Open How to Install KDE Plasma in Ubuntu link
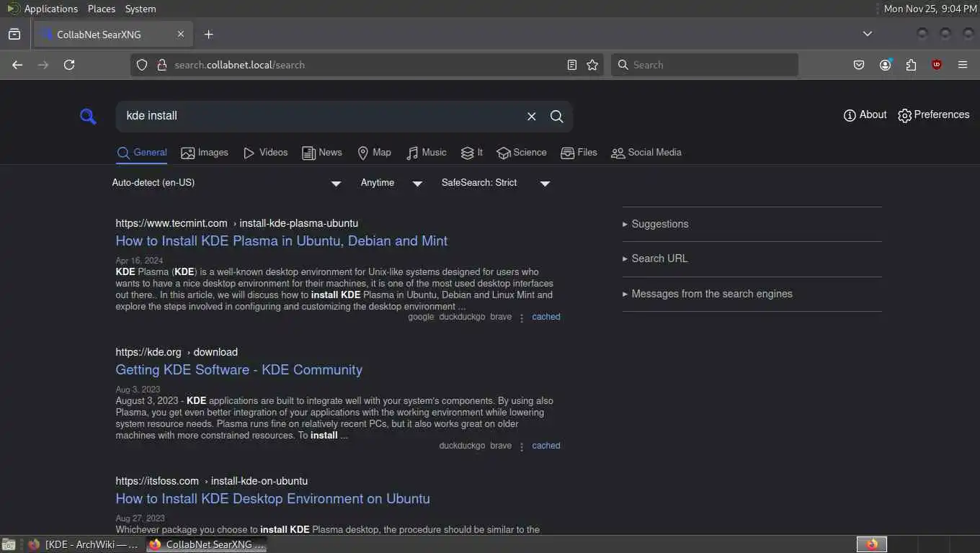The image size is (980, 553). [x=282, y=241]
